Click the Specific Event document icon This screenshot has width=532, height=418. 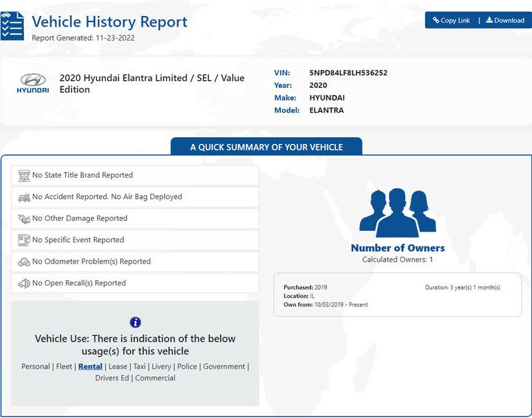(x=24, y=240)
